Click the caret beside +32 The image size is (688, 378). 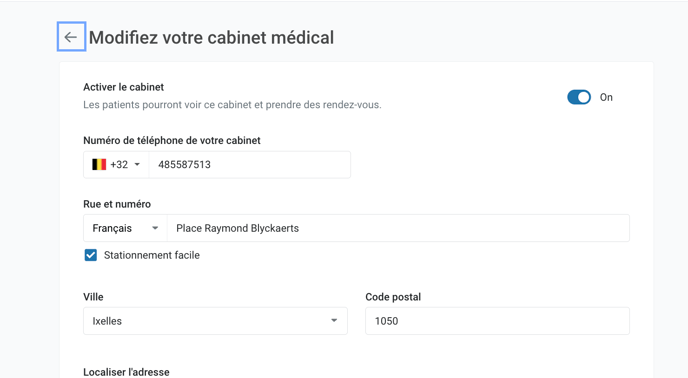pyautogui.click(x=137, y=165)
